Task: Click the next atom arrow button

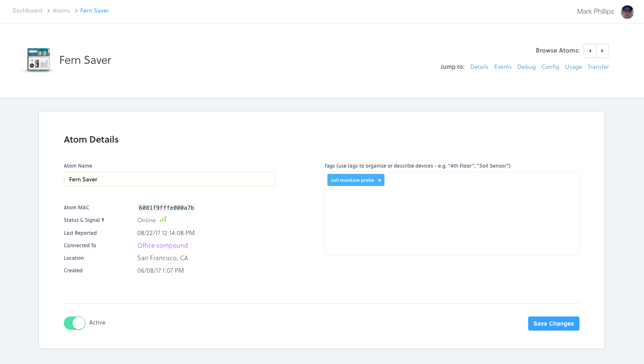Action: tap(602, 51)
